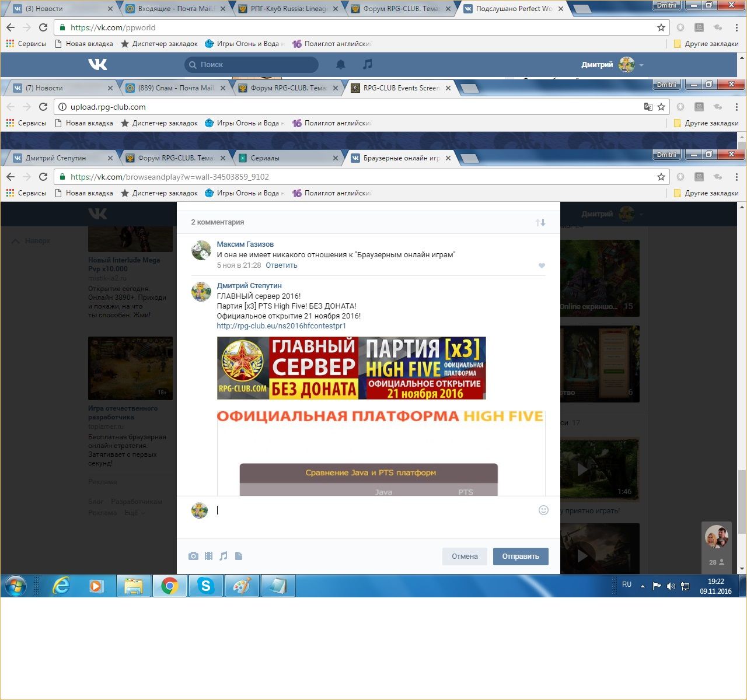This screenshot has width=747, height=700.
Task: Open Максим Газизов's profile name link
Action: [245, 244]
